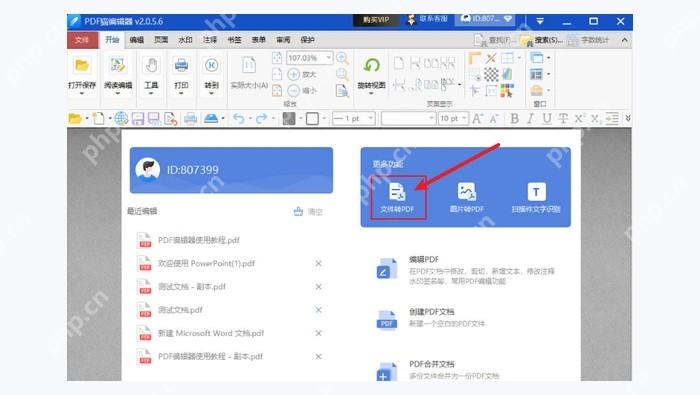Click the indent icon at toolbar end

(612, 118)
